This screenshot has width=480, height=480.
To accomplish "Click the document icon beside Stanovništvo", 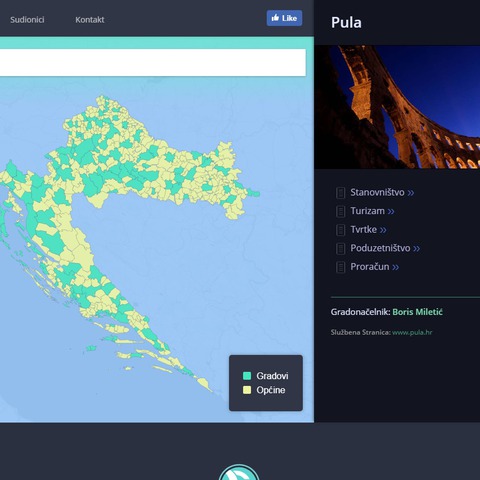I will 340,193.
